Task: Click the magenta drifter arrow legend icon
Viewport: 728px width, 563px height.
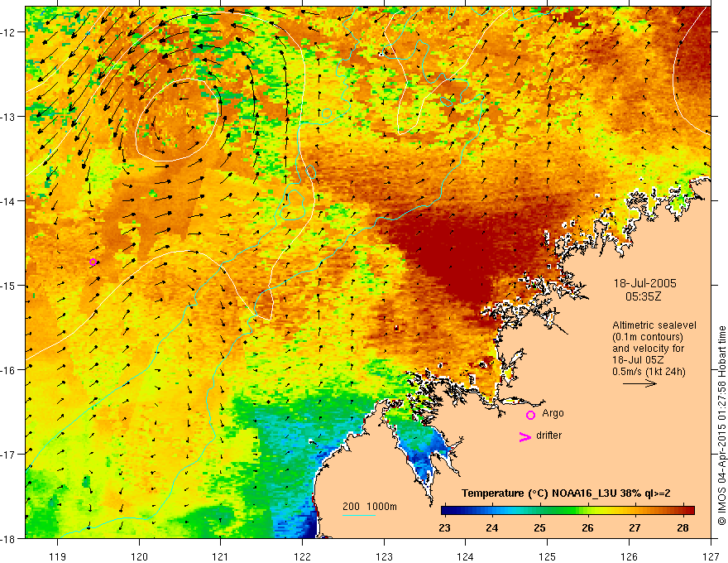Action: (524, 437)
